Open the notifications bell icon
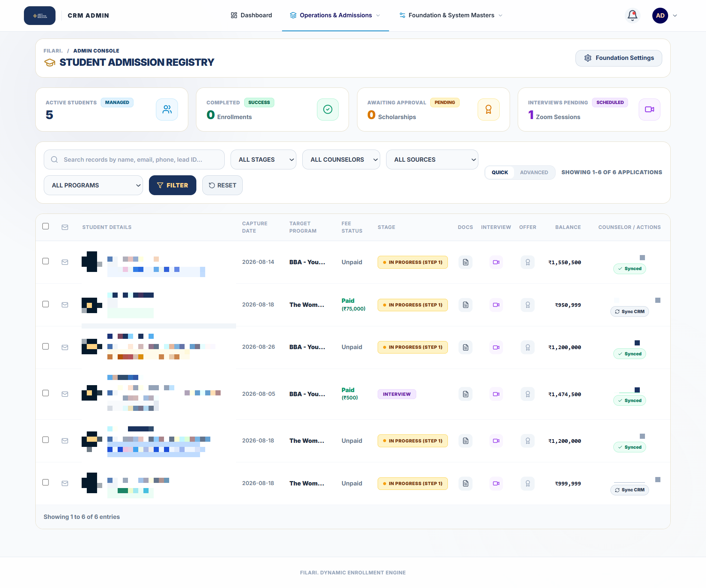706x588 pixels. pyautogui.click(x=632, y=15)
